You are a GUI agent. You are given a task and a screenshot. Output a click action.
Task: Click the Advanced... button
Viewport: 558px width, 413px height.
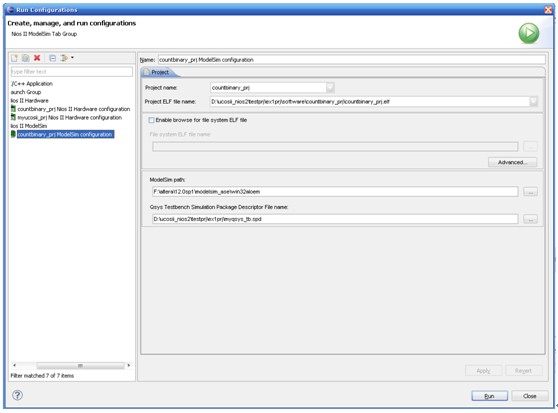512,162
